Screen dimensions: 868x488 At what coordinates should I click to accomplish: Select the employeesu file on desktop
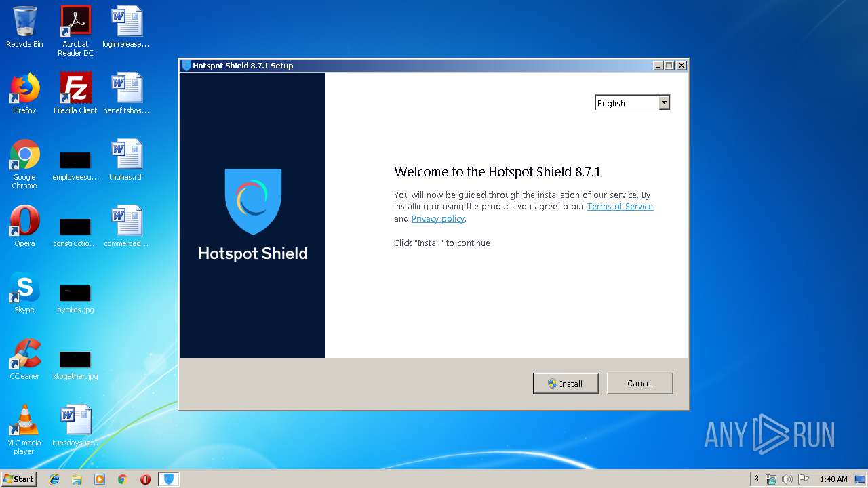75,166
